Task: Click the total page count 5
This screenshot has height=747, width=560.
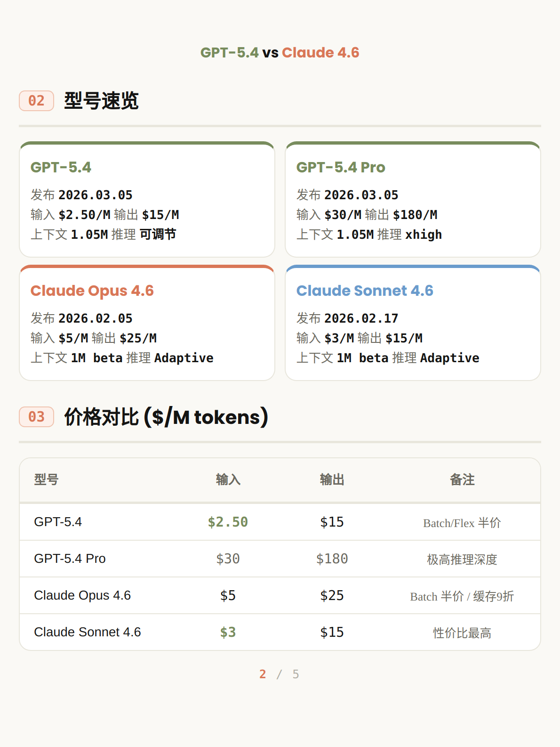Action: (296, 674)
